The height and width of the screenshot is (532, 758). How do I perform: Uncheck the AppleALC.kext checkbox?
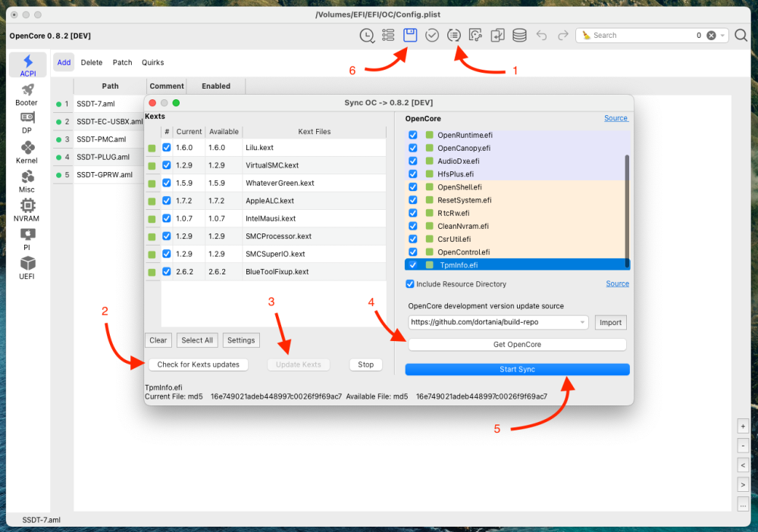click(x=166, y=201)
